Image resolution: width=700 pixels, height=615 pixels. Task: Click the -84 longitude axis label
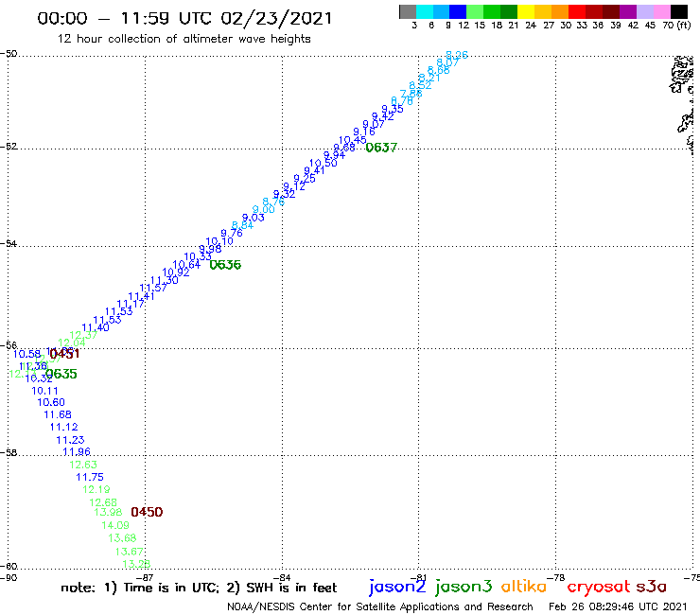tap(282, 577)
